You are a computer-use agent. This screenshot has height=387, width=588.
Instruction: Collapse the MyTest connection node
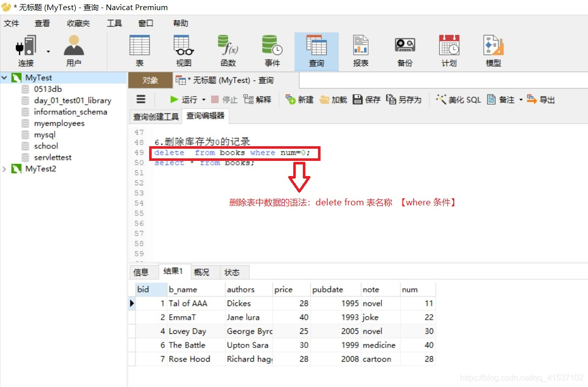(5, 78)
